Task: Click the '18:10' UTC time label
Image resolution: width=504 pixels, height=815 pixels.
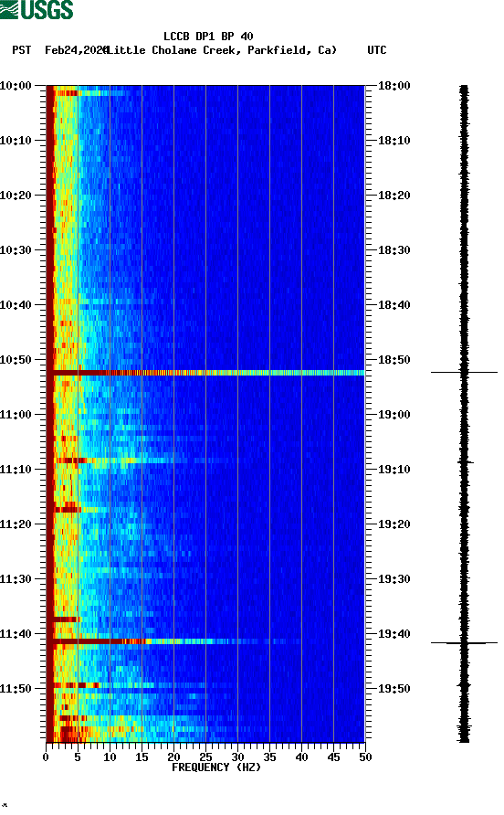Action: pyautogui.click(x=394, y=141)
